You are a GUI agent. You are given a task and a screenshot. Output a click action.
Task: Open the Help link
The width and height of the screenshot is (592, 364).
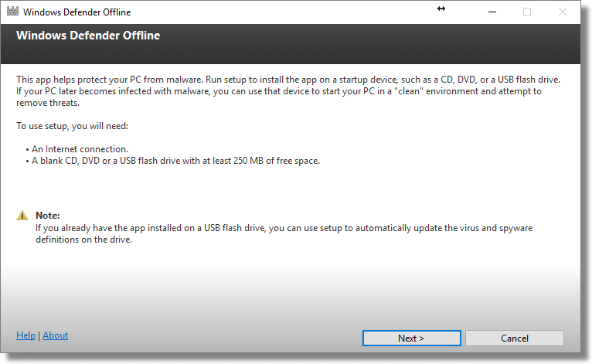click(x=26, y=335)
